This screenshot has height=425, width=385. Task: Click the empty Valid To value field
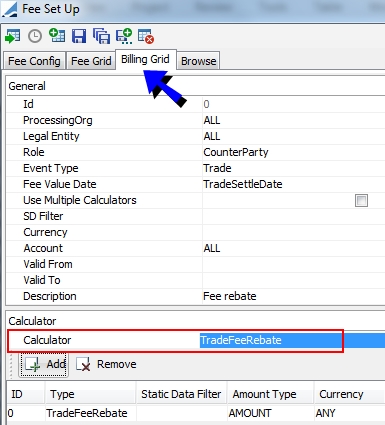coord(293,280)
